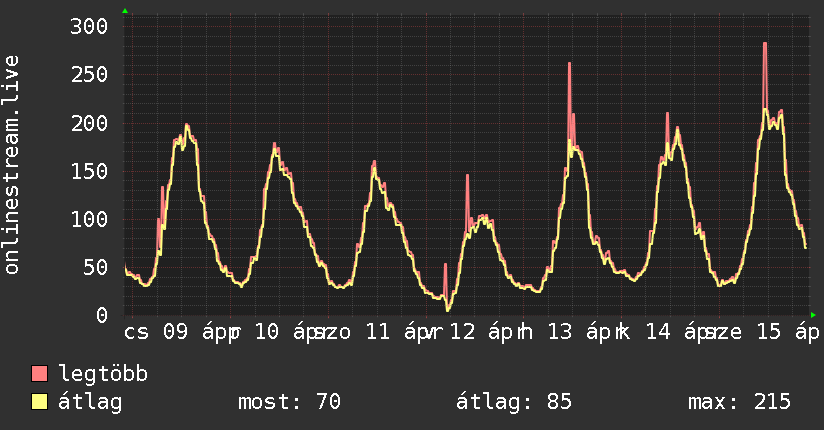Click the x-axis date label 15
Image resolution: width=824 pixels, height=430 pixels.
click(768, 332)
